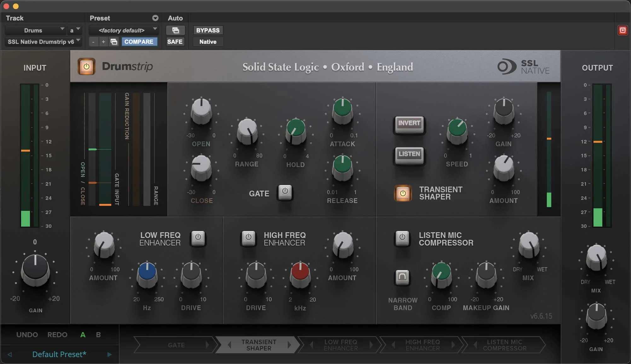Click the COMPARE button
This screenshot has height=364, width=631.
click(x=139, y=42)
